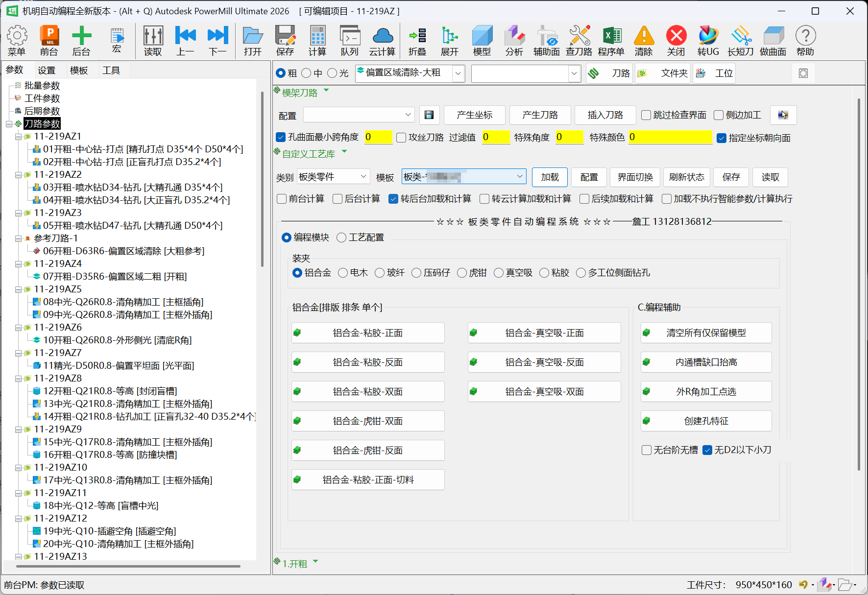This screenshot has height=595, width=868.
Task: Select the 虎钳 clamping radio button
Action: (x=461, y=273)
